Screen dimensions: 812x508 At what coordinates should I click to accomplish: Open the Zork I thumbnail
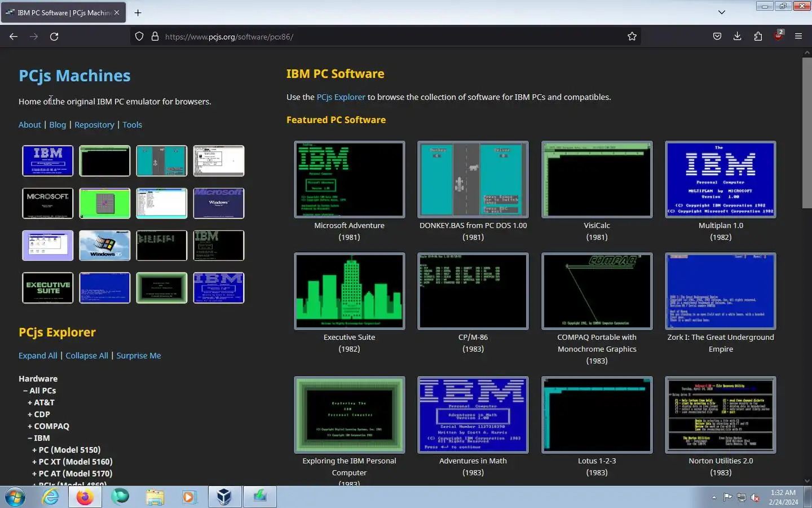(x=721, y=291)
